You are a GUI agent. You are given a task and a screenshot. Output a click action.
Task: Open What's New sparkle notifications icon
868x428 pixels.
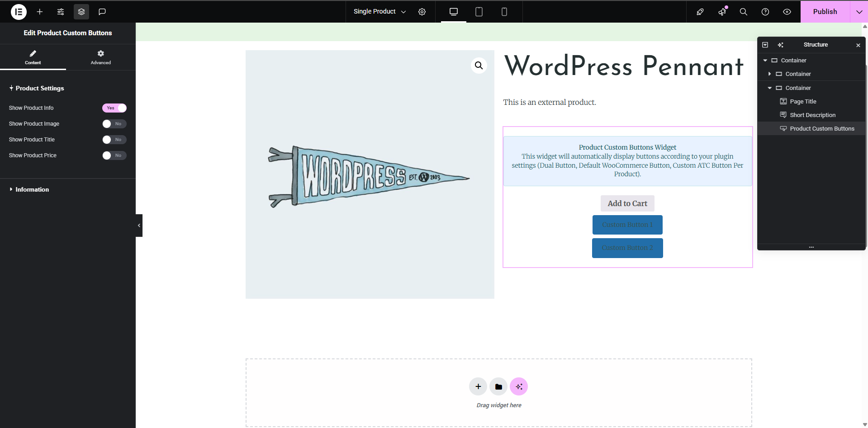pyautogui.click(x=722, y=12)
